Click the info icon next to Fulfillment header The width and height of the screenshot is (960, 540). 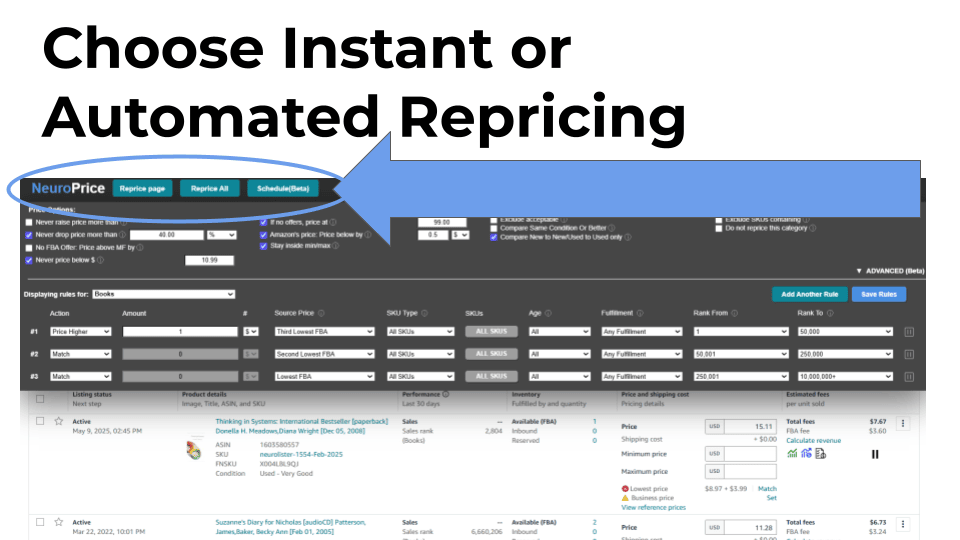tap(640, 313)
